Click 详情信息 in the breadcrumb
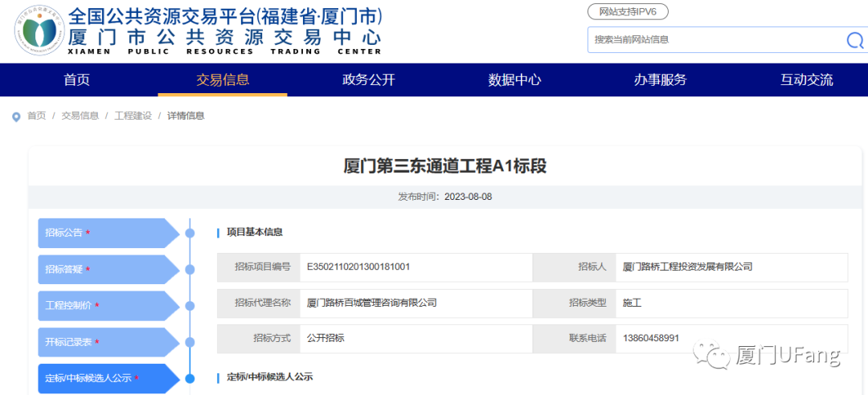Screen dimensions: 868x395 pyautogui.click(x=186, y=116)
